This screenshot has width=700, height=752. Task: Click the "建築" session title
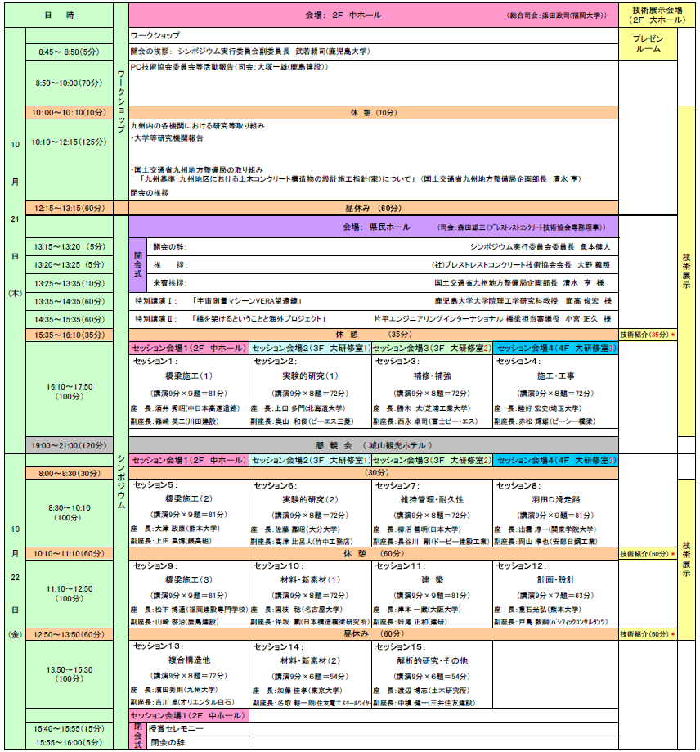pyautogui.click(x=432, y=580)
